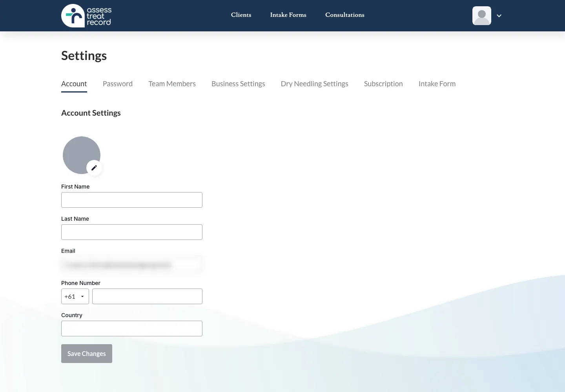Open the user avatar in header

pos(482,16)
